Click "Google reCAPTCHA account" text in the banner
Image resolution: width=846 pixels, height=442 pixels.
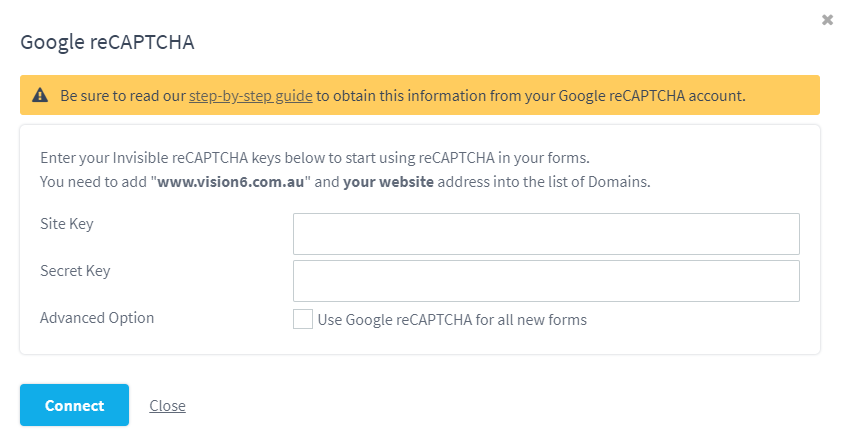(x=650, y=96)
